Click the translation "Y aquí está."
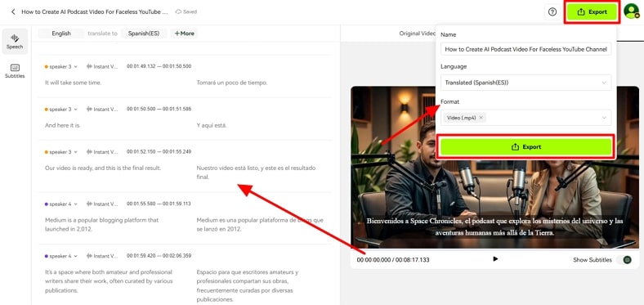This screenshot has height=305, width=644. tap(212, 125)
